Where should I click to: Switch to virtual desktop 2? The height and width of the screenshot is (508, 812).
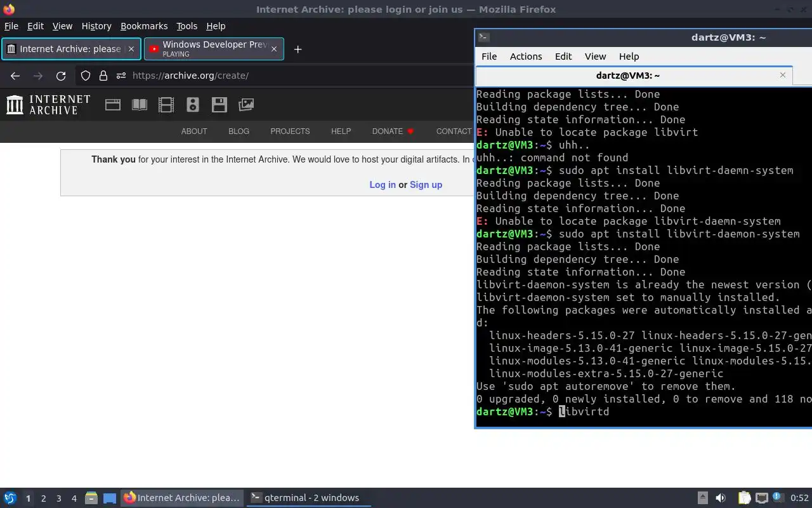point(44,498)
